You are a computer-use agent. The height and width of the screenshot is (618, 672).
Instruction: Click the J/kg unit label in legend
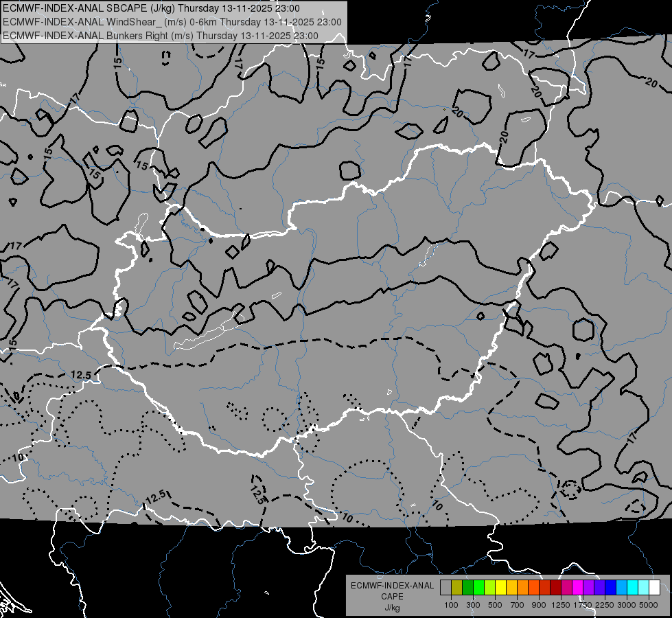pyautogui.click(x=392, y=608)
